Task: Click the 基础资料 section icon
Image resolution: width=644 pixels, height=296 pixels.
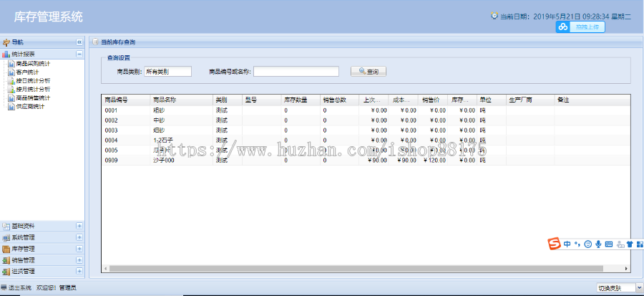Action: coord(6,226)
